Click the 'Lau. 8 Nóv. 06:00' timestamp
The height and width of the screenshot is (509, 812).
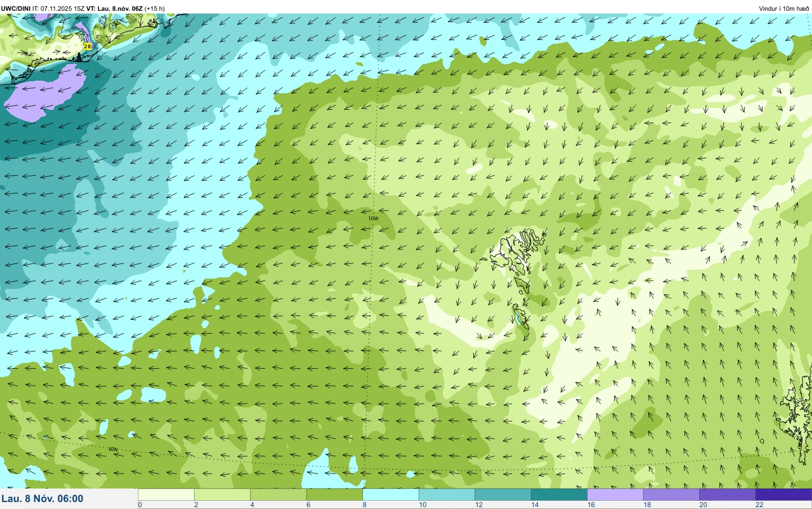42,498
